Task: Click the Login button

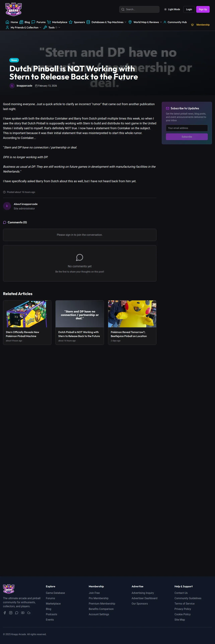Action: click(x=189, y=9)
